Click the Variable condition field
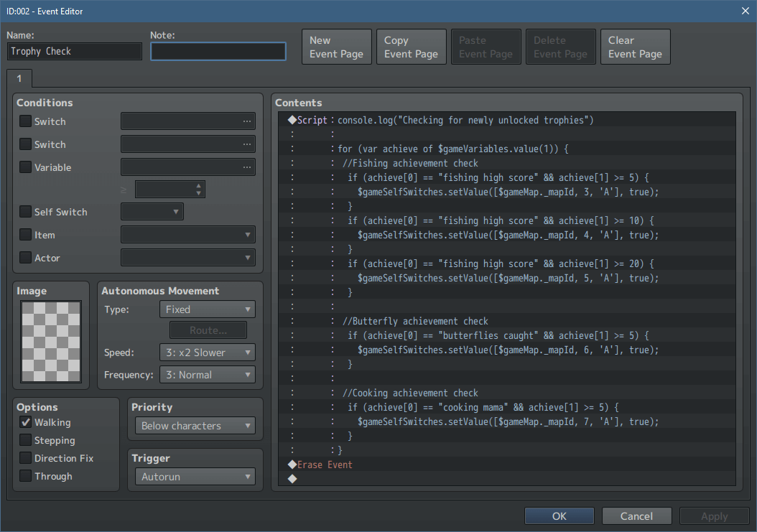The image size is (757, 532). click(187, 167)
